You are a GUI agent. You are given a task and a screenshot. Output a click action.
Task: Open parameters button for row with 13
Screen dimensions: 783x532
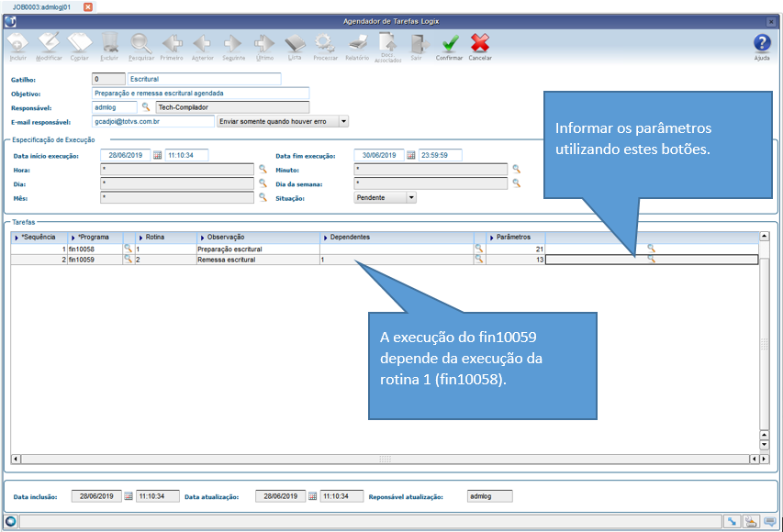point(651,259)
